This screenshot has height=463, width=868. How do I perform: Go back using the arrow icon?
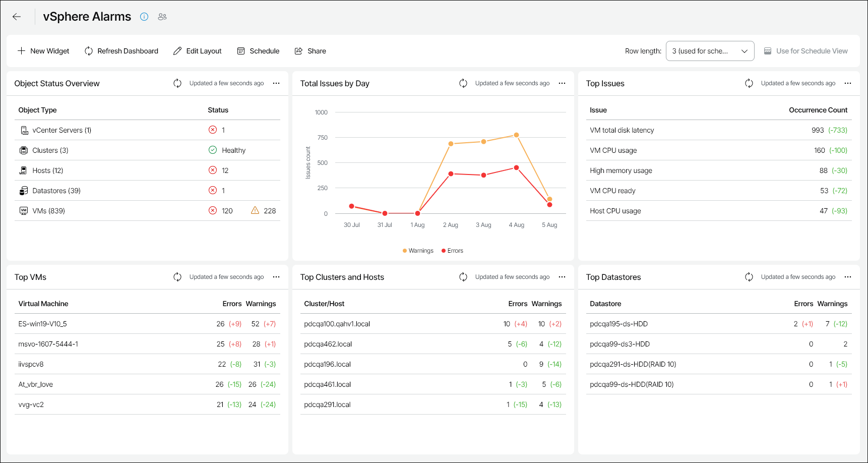[17, 17]
